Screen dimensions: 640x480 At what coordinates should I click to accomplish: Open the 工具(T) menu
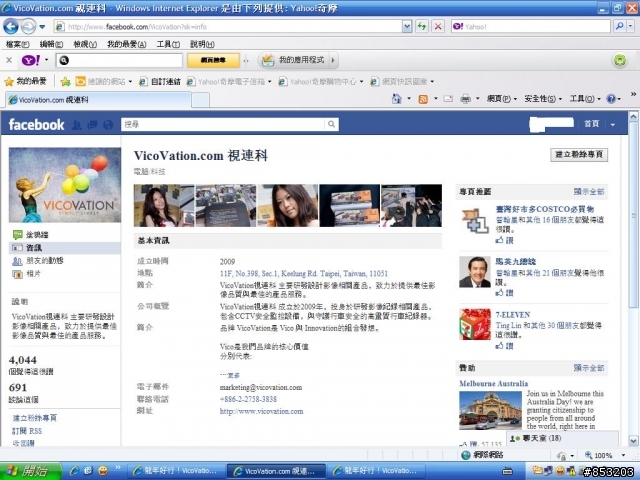(168, 44)
